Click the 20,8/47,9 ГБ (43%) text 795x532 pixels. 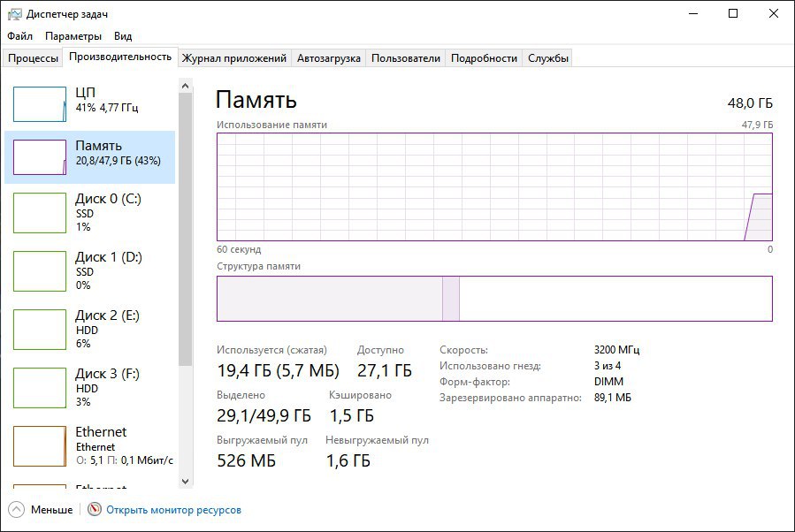coord(118,161)
